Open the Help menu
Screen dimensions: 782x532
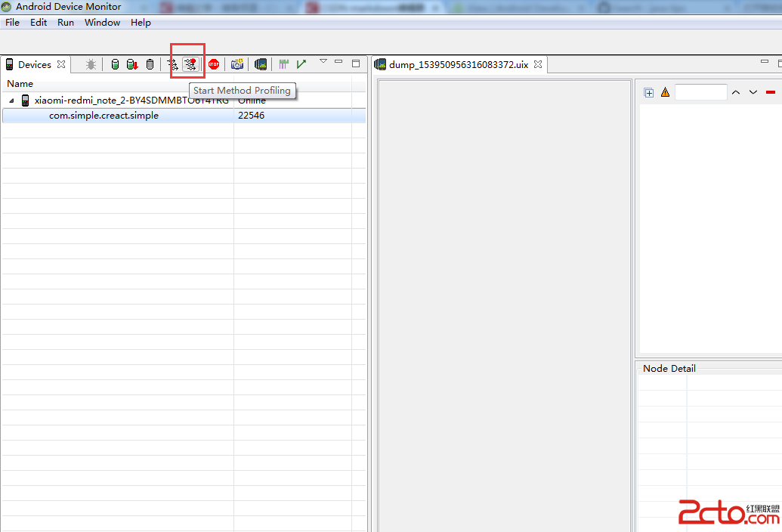[x=141, y=23]
